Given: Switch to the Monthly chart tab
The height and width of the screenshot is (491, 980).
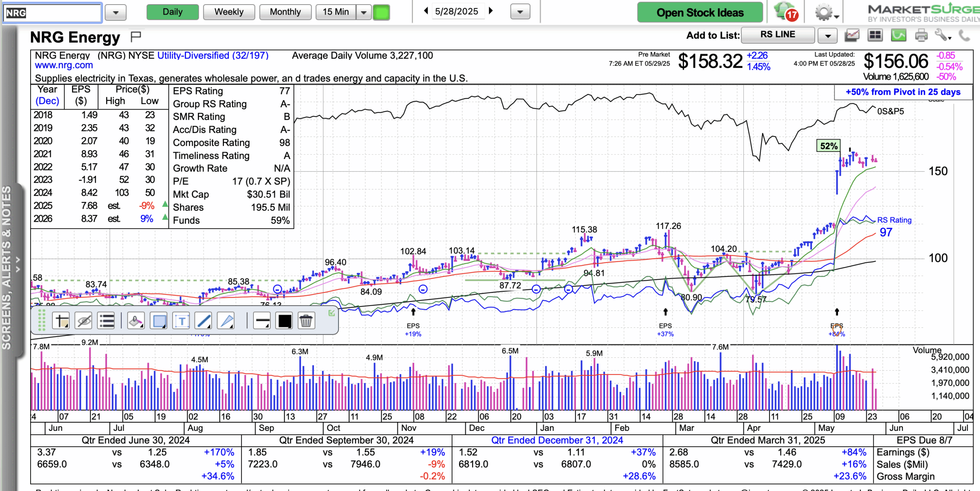Looking at the screenshot, I should pyautogui.click(x=285, y=12).
